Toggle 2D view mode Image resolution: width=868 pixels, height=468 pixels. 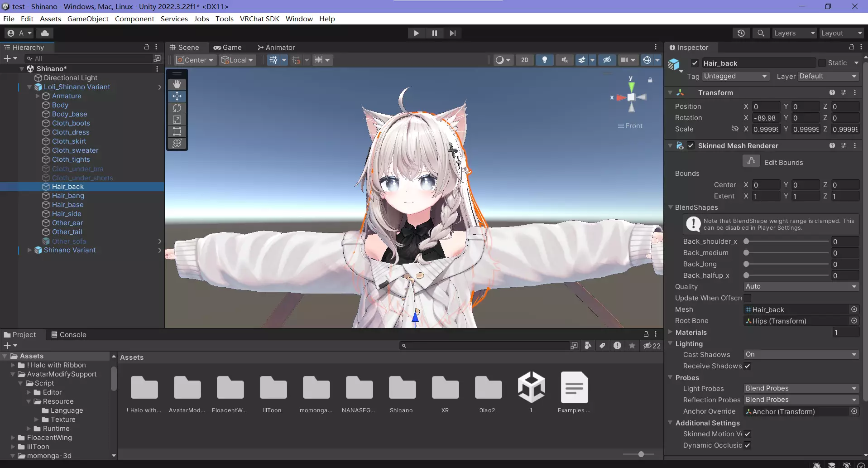pyautogui.click(x=525, y=60)
